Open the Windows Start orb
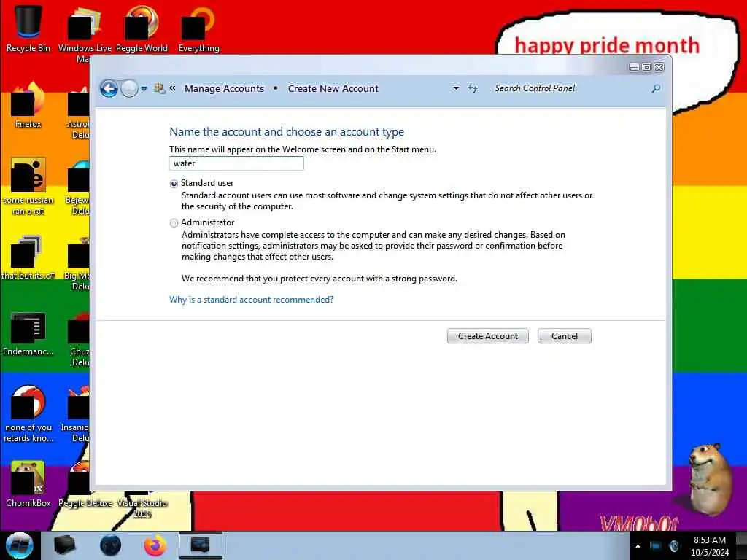 pos(19,545)
